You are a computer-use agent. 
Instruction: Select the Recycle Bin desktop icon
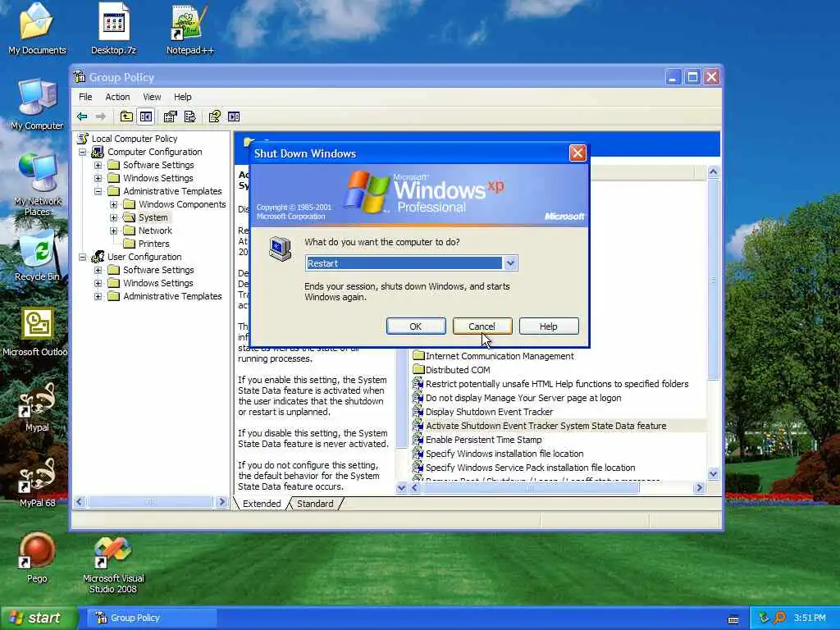37,256
